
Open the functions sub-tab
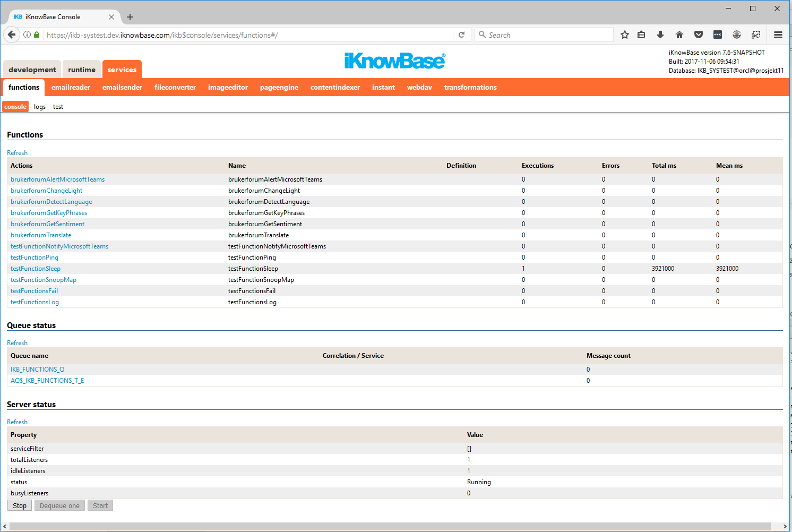(24, 88)
